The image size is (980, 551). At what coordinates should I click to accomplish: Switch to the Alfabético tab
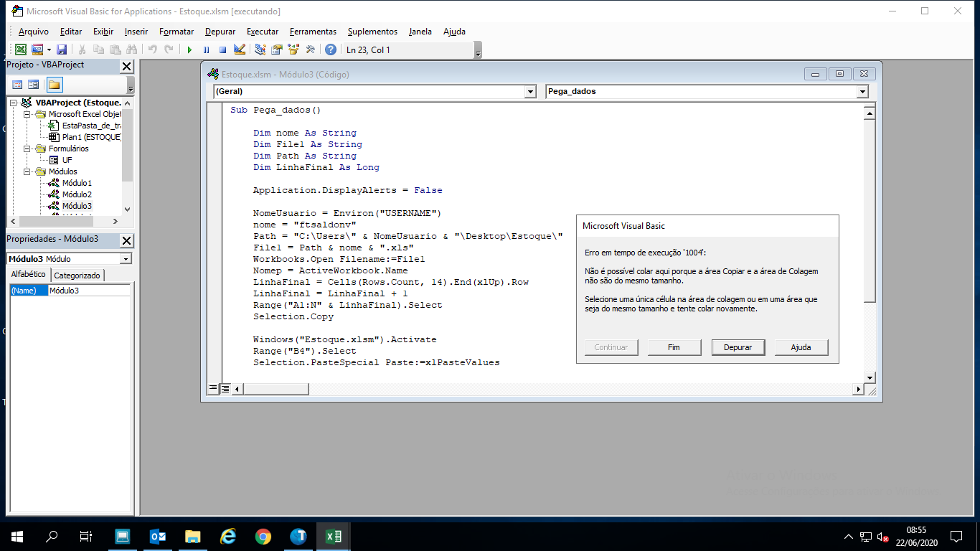(28, 275)
